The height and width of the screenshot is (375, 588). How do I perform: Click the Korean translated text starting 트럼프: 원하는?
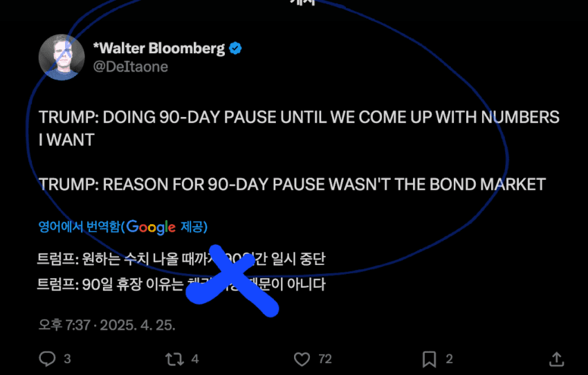click(181, 259)
